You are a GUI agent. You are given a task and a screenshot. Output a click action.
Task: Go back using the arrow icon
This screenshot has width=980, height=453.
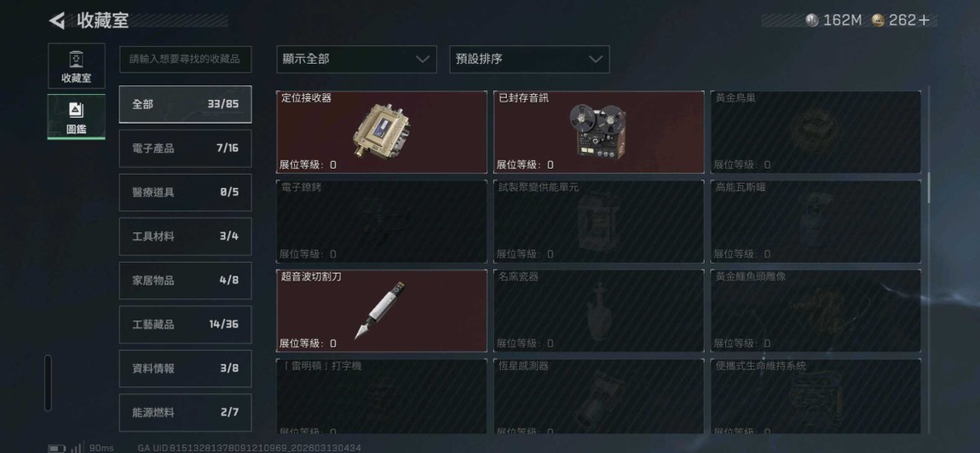point(57,20)
